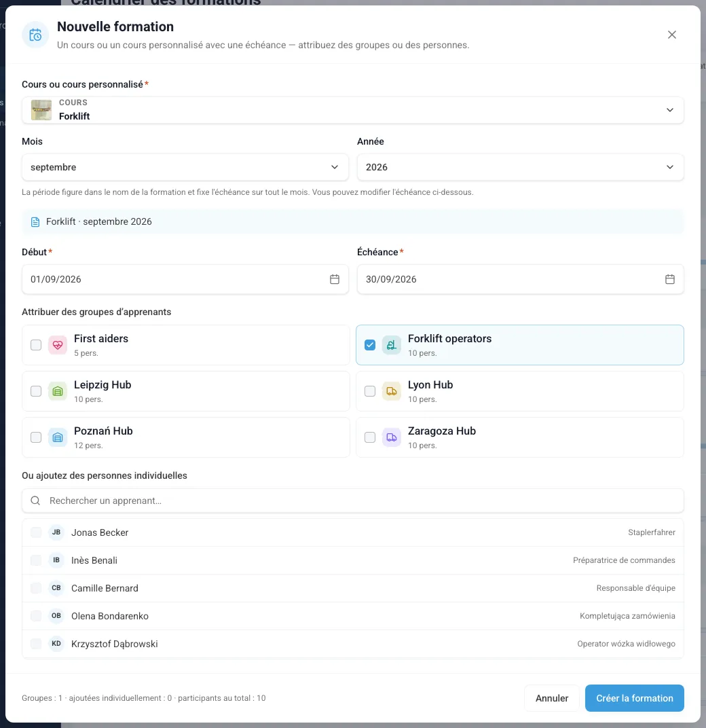This screenshot has width=706, height=728.
Task: Select the checkbox for Krzysztof Dąbrowski
Action: pyautogui.click(x=36, y=644)
